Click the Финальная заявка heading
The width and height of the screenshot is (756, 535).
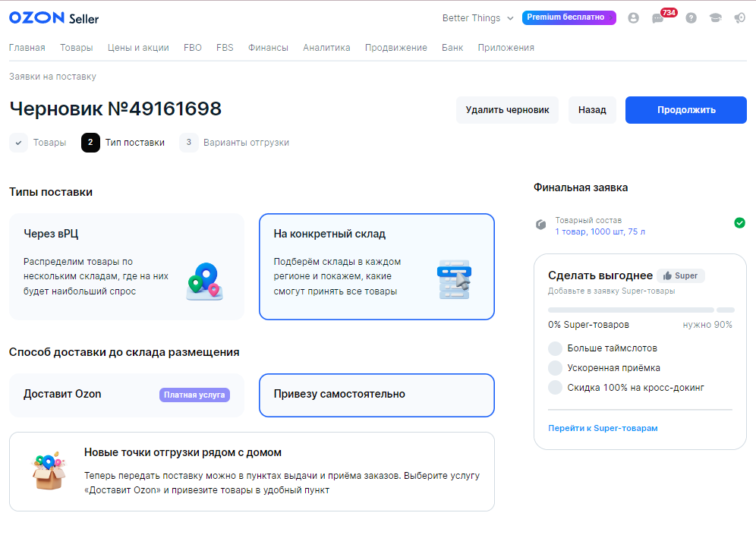[x=581, y=187]
